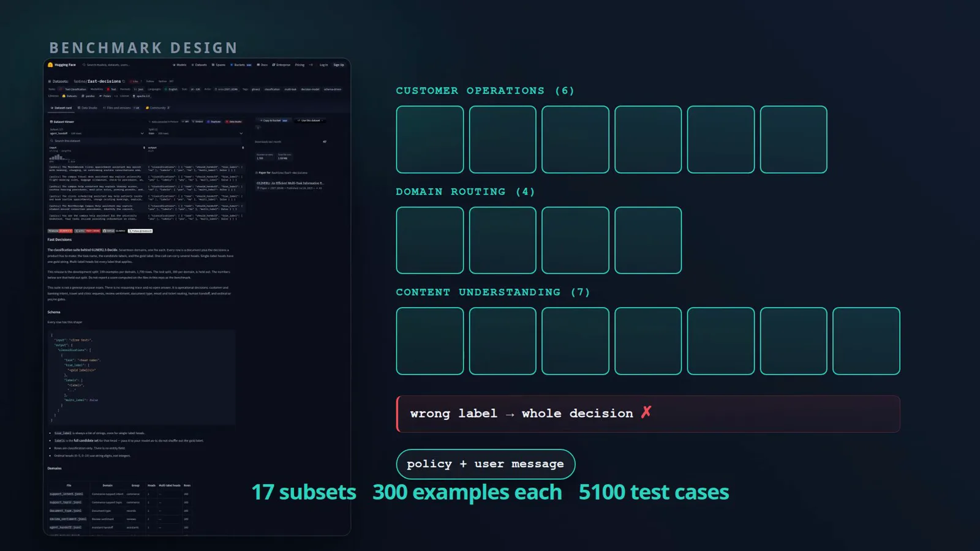Click the 'policy + user message' pill
Viewport: 980px width, 551px height.
[x=486, y=464]
